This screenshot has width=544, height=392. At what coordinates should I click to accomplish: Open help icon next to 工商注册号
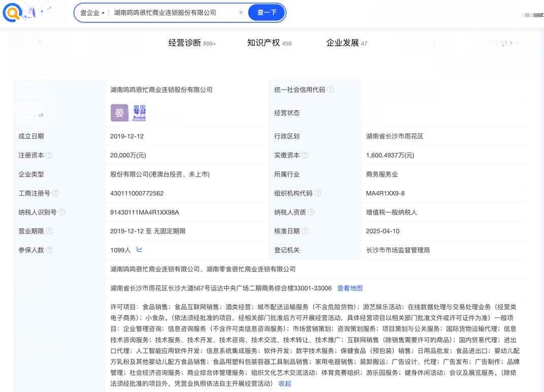click(55, 193)
